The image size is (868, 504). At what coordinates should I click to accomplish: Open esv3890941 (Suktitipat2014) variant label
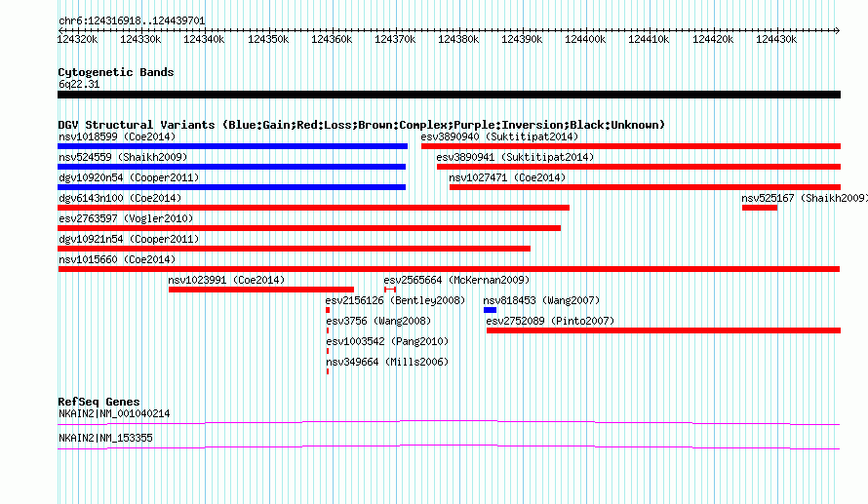tap(515, 157)
